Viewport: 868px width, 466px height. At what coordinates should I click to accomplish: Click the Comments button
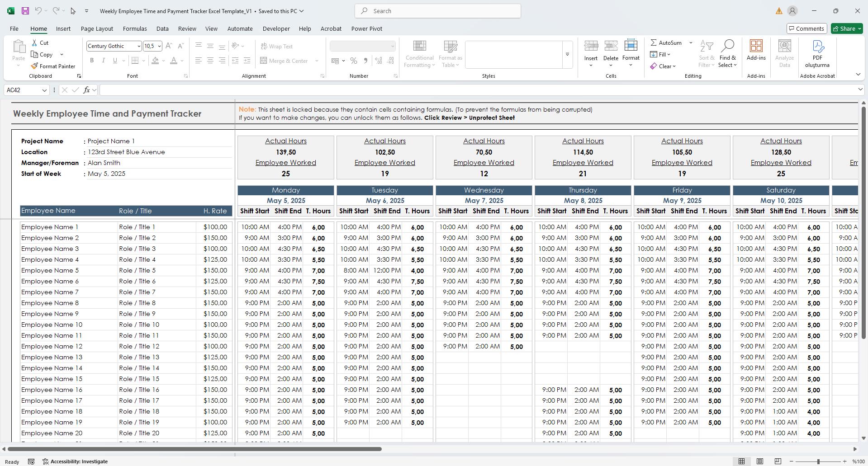click(x=807, y=28)
